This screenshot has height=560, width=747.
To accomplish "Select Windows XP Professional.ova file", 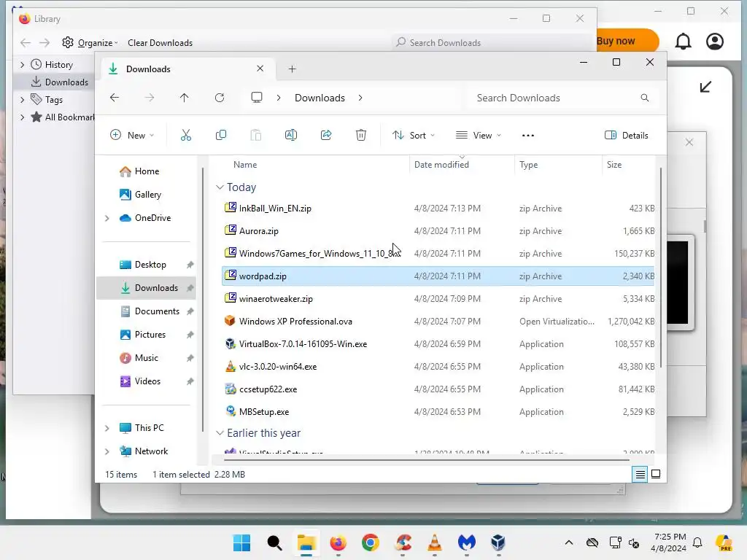I will coord(438,322).
